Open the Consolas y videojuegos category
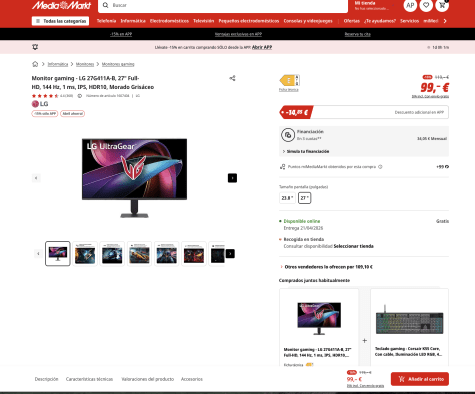Viewport: 475px width, 394px height. pos(308,21)
